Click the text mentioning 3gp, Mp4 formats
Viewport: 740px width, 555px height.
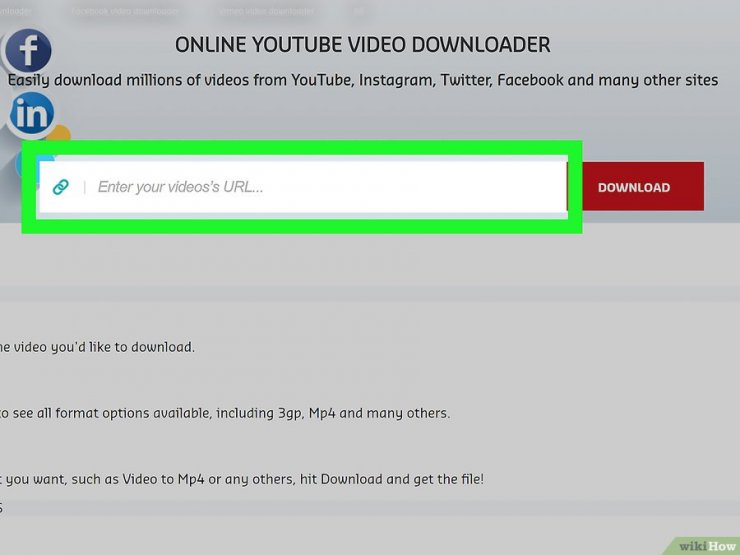[x=225, y=413]
